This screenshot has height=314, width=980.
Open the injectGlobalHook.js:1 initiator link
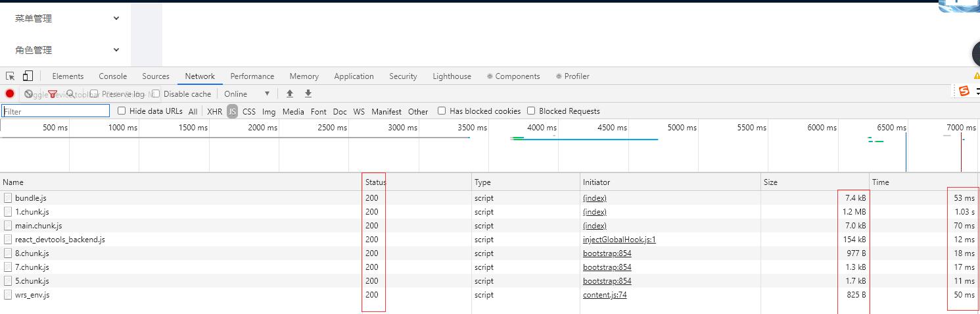click(619, 240)
